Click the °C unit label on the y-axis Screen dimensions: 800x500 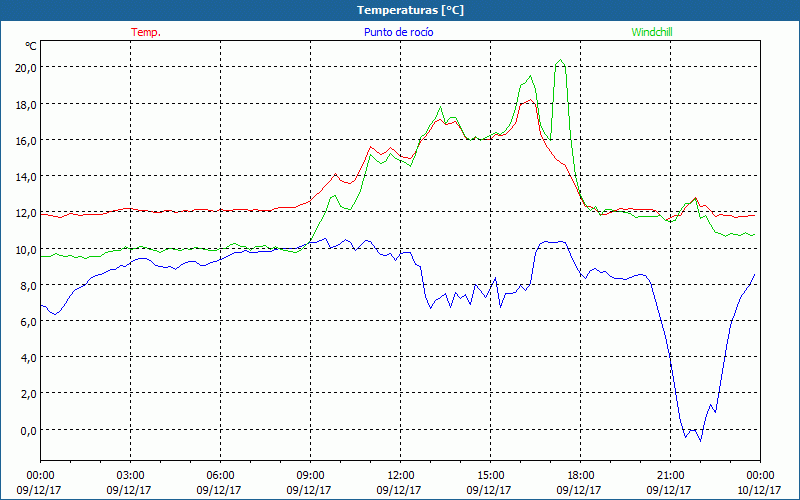point(31,46)
